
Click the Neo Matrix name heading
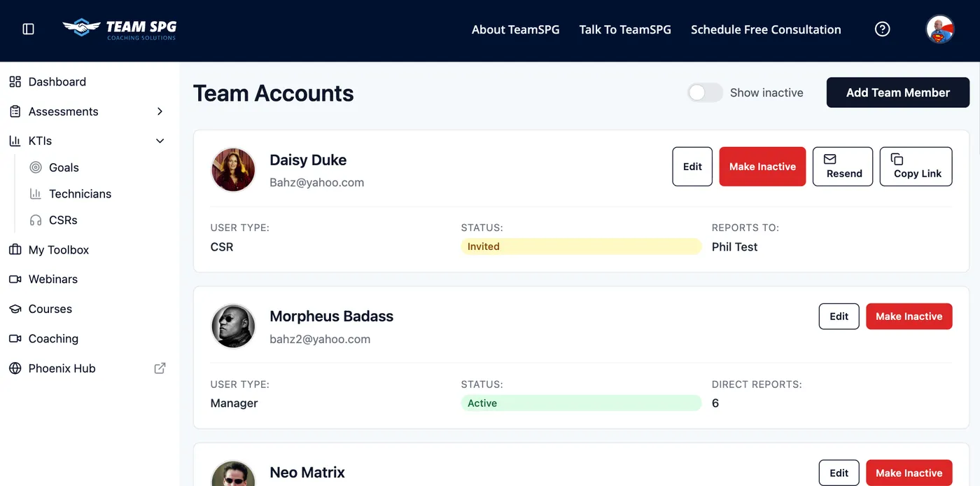pos(307,473)
